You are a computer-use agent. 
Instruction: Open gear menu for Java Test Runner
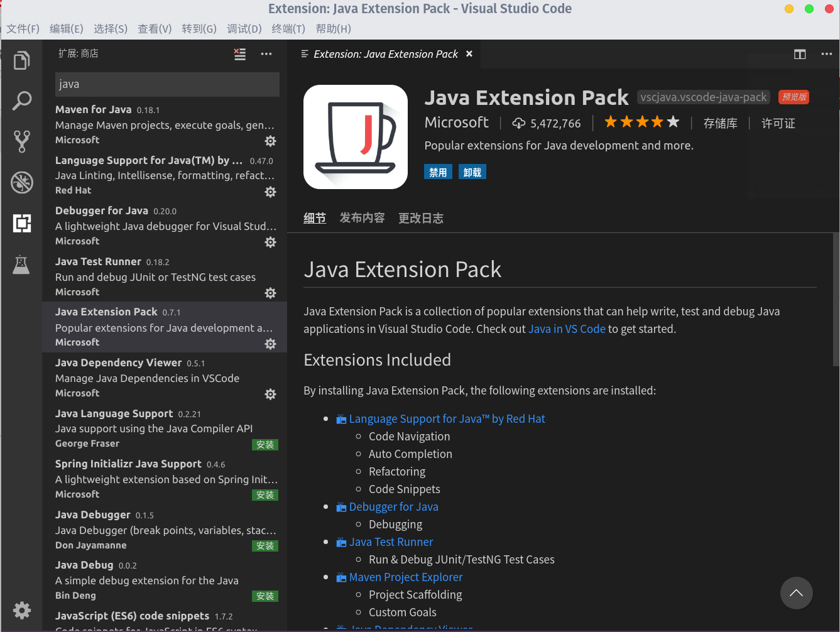pyautogui.click(x=270, y=293)
